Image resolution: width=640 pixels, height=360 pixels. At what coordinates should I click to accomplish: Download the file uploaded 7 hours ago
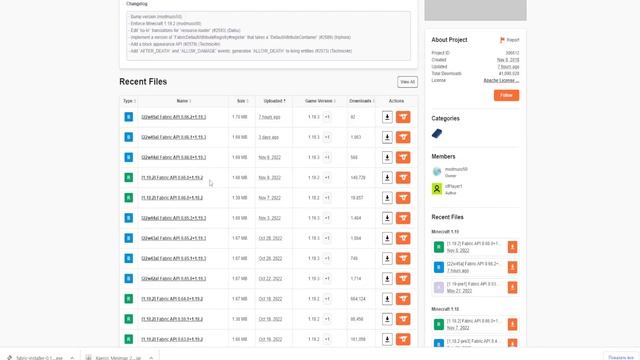click(x=387, y=117)
